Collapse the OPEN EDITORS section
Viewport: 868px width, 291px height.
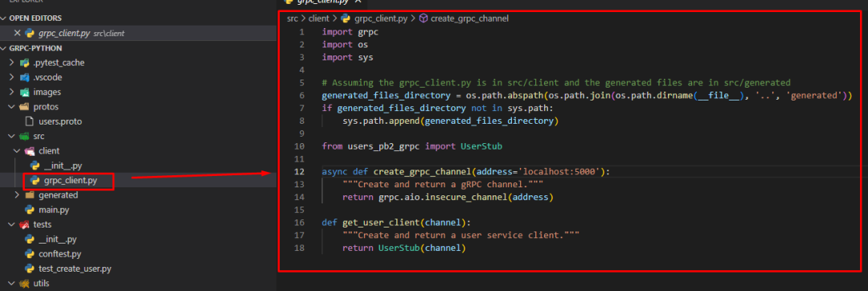point(5,18)
